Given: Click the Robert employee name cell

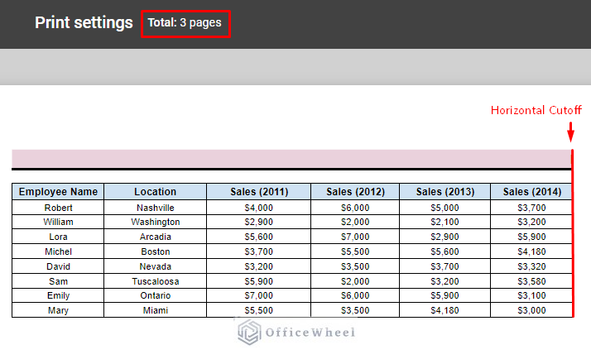Looking at the screenshot, I should click(x=58, y=208).
